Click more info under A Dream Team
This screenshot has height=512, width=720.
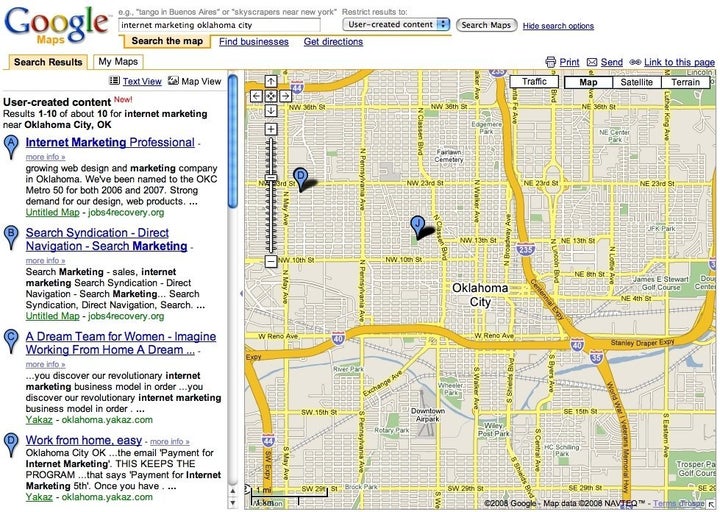pos(45,365)
